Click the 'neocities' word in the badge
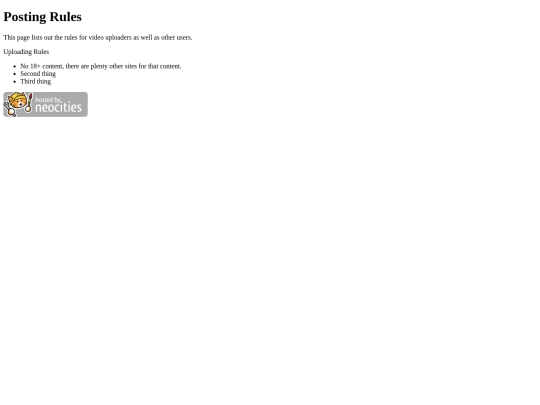Image resolution: width=540 pixels, height=405 pixels. [x=59, y=108]
